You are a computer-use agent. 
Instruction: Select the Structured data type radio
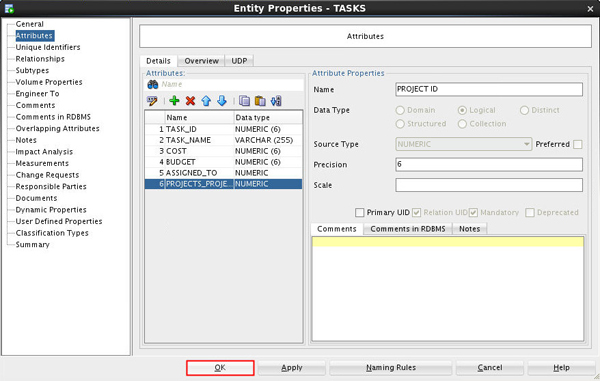coord(400,124)
